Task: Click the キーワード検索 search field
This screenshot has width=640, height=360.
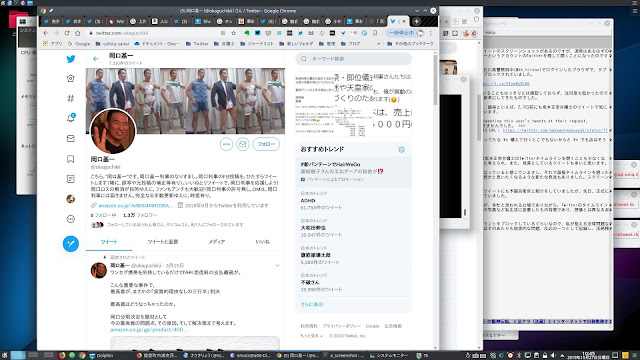Action: 353,59
